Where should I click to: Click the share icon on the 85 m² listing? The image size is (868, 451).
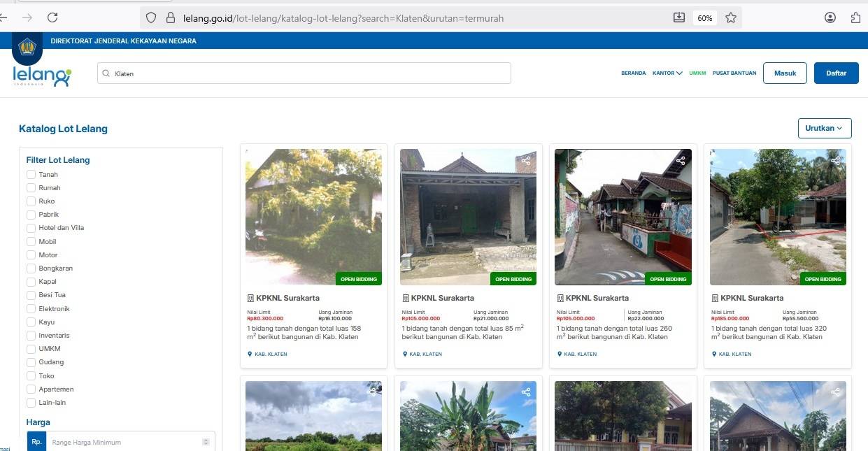(x=526, y=161)
